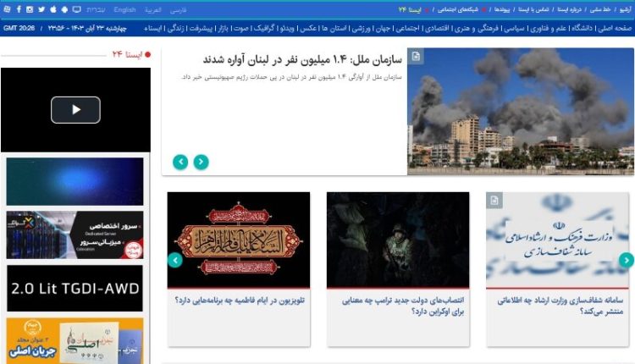Click the سرور اختصاصی dedicated server ad
The image size is (635, 364).
coord(75,234)
